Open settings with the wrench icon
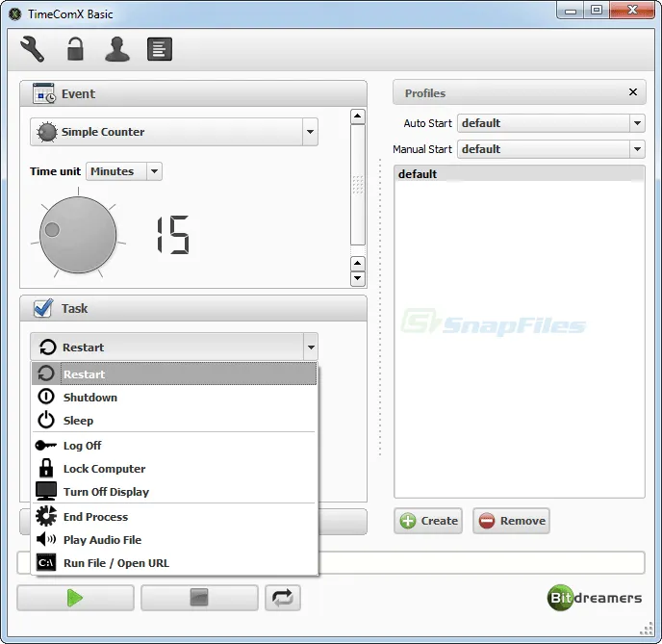Image resolution: width=662 pixels, height=644 pixels. (x=32, y=49)
